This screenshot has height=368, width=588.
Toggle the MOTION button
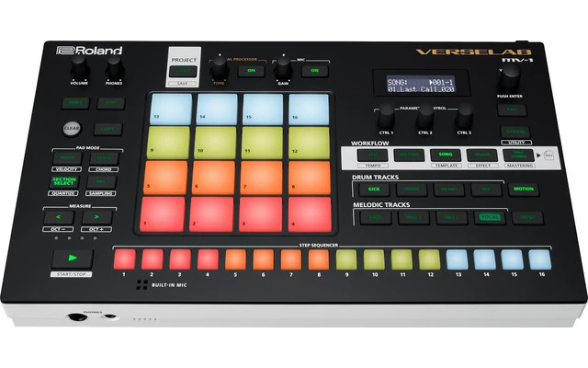coord(524,189)
